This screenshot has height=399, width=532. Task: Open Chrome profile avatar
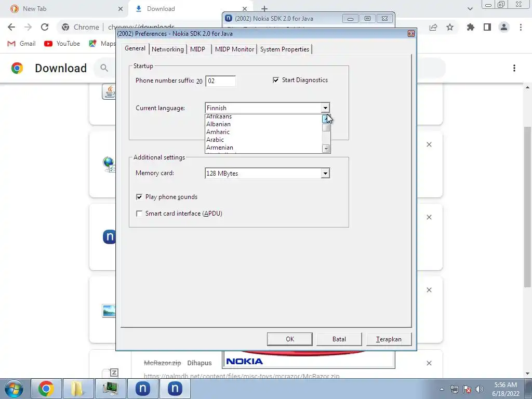[x=504, y=27]
